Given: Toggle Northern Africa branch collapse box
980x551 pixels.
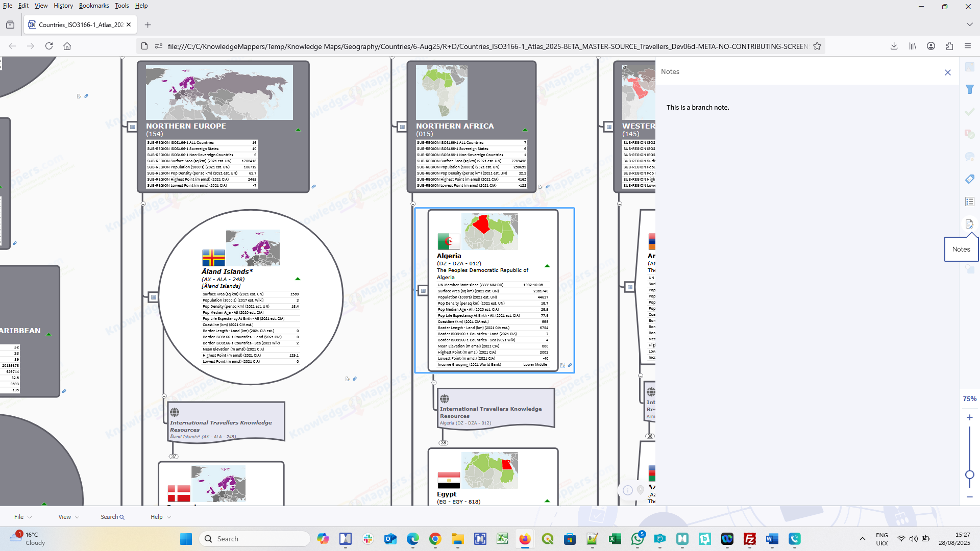Looking at the screenshot, I should coord(402,127).
